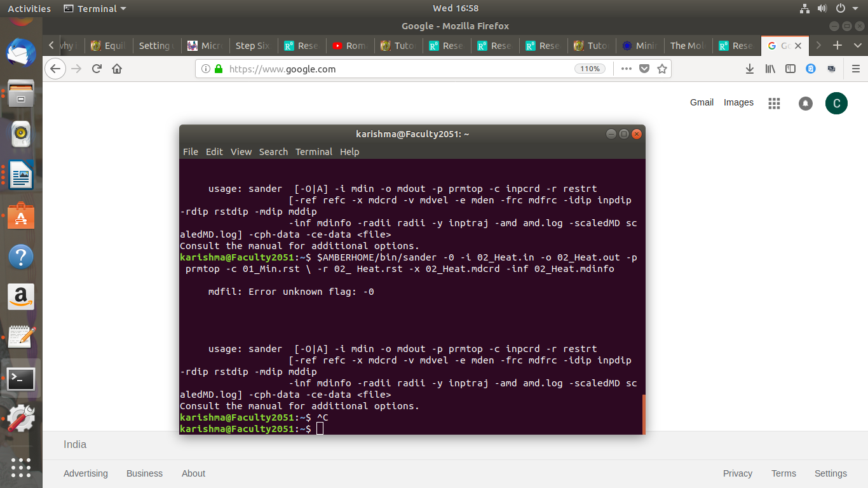This screenshot has width=868, height=488.
Task: Bookmark this page with the star icon
Action: pyautogui.click(x=662, y=69)
